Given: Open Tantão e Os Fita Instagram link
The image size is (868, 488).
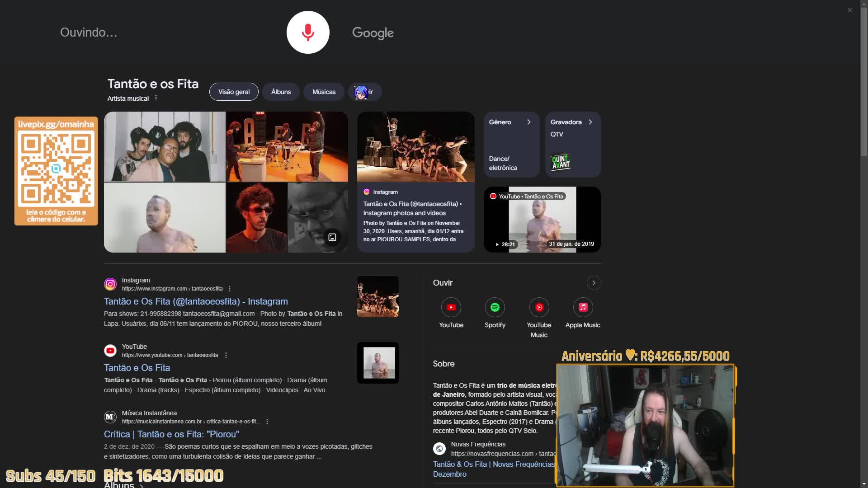Looking at the screenshot, I should coord(196,301).
